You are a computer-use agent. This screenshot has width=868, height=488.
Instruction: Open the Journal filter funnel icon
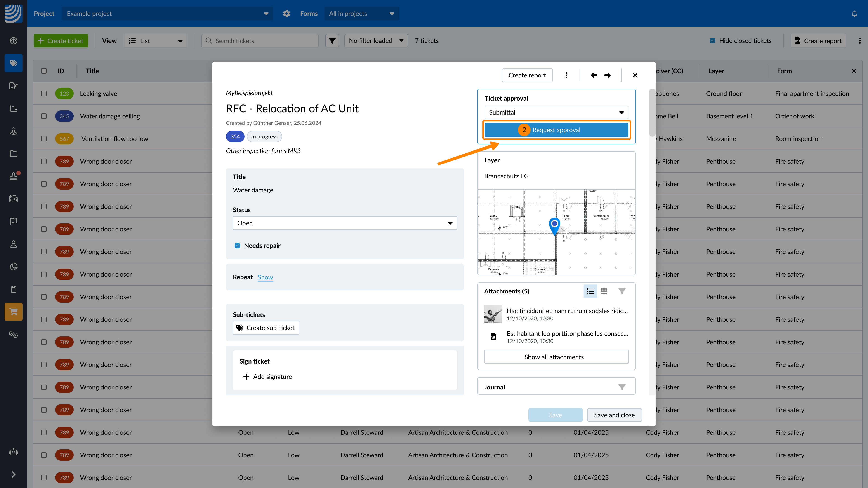[622, 387]
